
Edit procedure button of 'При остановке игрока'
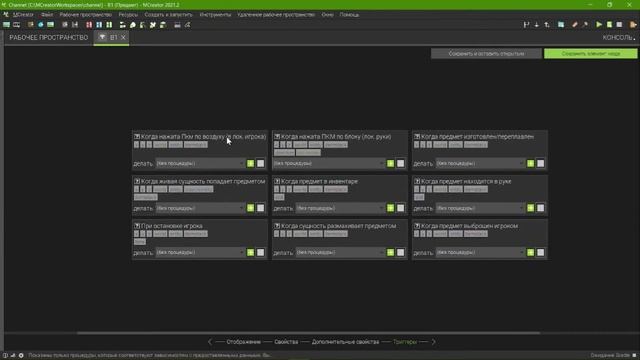pyautogui.click(x=260, y=253)
